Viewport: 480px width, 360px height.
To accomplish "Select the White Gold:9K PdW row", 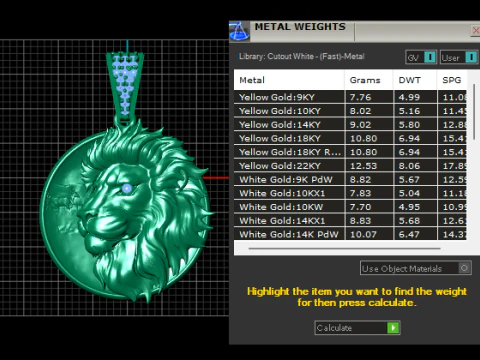I will [x=350, y=179].
